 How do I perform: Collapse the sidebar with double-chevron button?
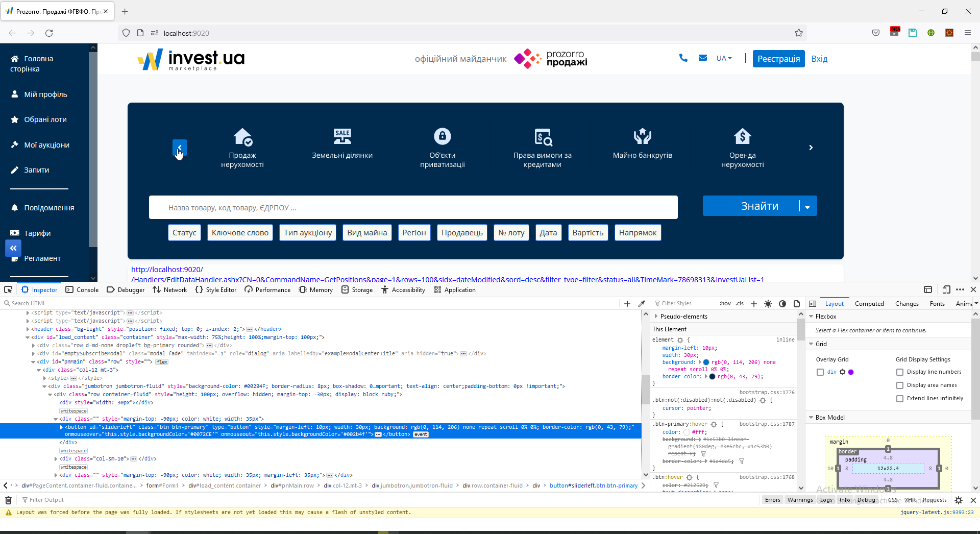point(13,248)
